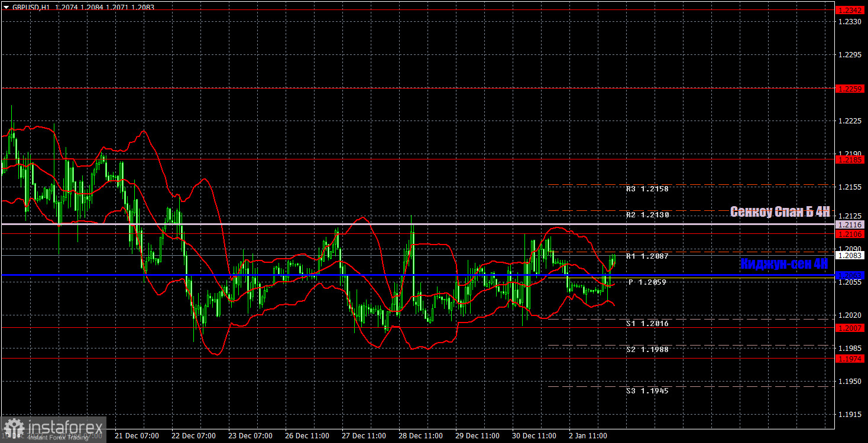Viewport: 868px width, 443px height.
Task: Click the 1.2225 axis price value
Action: pyautogui.click(x=850, y=120)
